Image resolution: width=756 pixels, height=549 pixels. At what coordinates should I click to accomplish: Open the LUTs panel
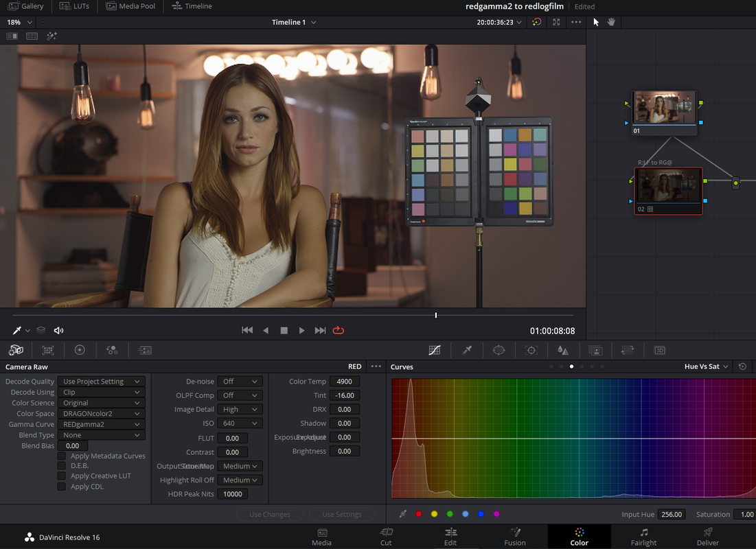click(74, 6)
